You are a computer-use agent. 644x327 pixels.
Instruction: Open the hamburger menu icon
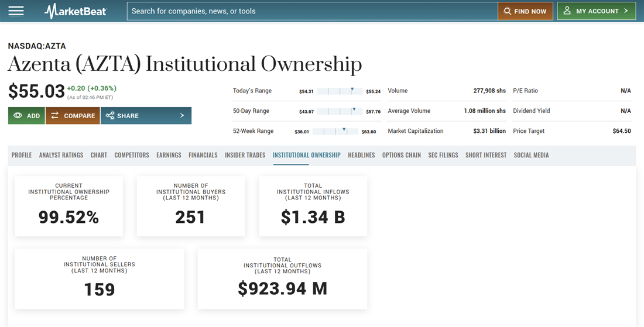[x=16, y=11]
